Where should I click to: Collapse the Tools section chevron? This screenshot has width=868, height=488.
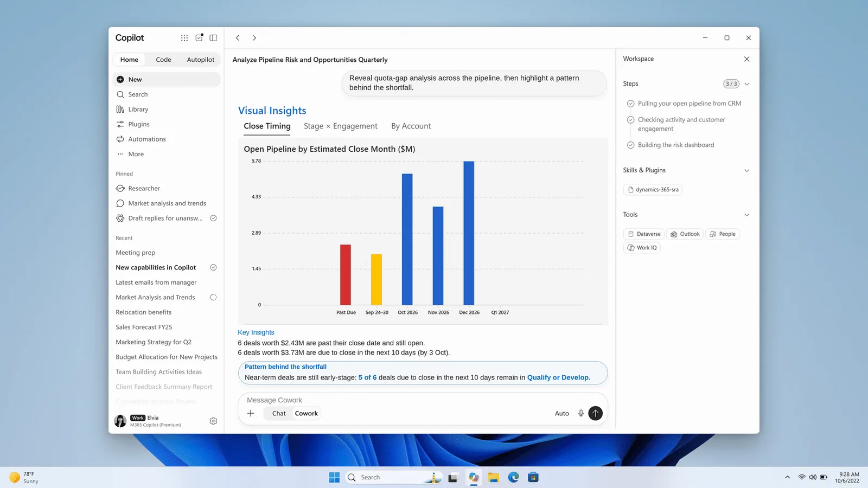746,215
